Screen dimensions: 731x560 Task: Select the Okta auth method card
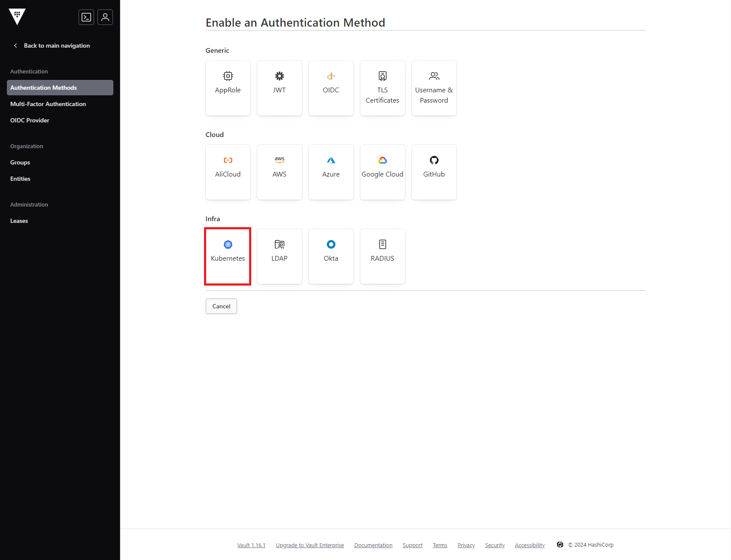coord(331,256)
